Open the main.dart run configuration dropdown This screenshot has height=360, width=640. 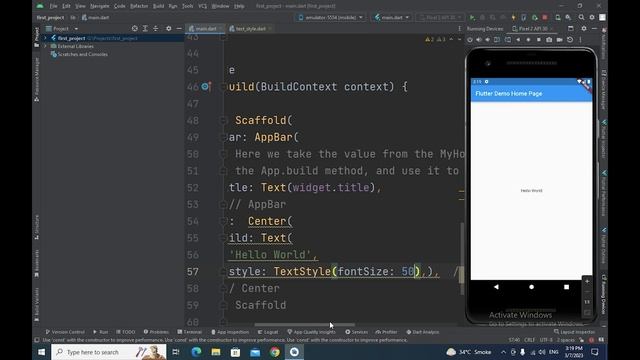pyautogui.click(x=392, y=18)
